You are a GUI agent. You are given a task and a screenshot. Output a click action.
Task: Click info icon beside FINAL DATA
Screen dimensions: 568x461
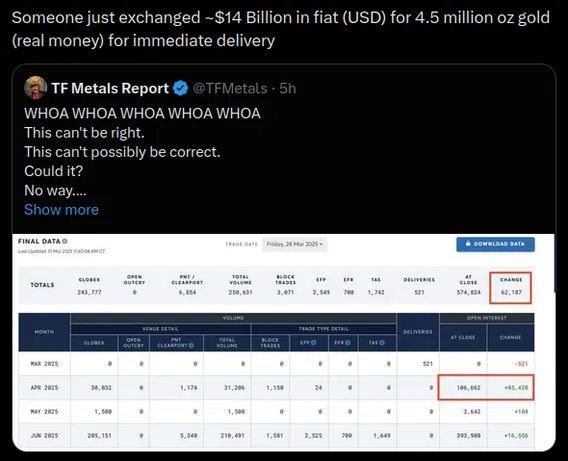tap(64, 241)
